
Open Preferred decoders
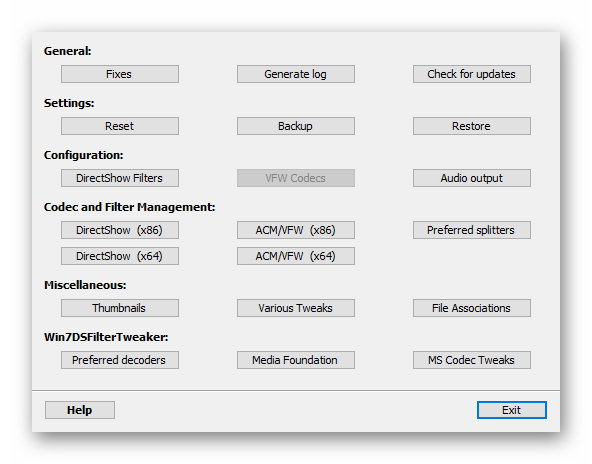pos(120,361)
